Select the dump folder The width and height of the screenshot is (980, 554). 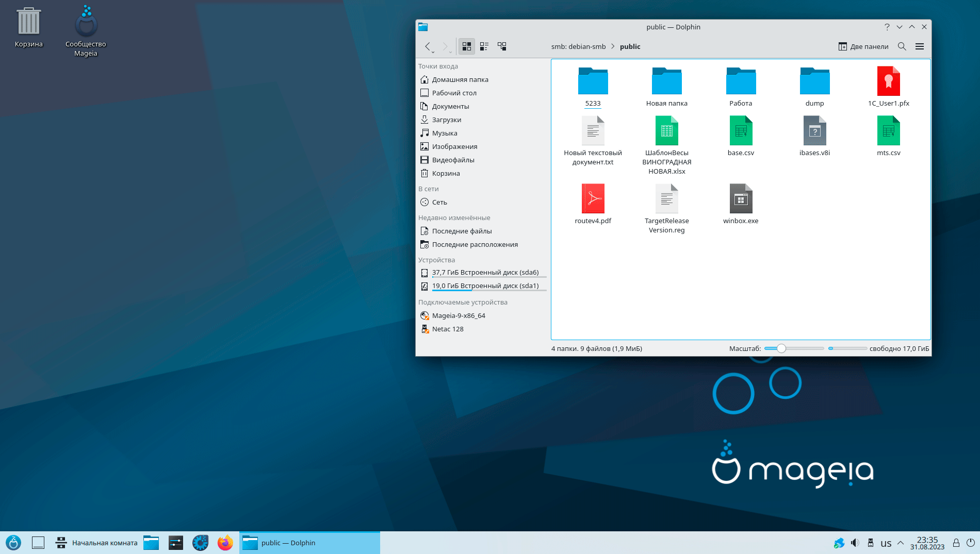coord(814,81)
